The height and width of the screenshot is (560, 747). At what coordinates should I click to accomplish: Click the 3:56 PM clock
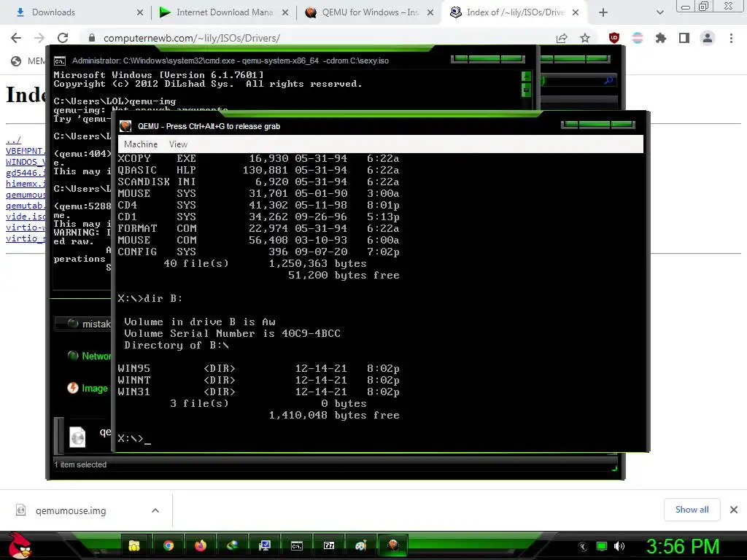pyautogui.click(x=683, y=547)
